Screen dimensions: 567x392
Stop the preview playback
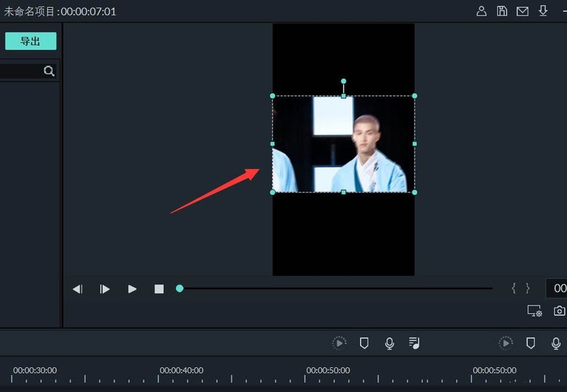[159, 289]
